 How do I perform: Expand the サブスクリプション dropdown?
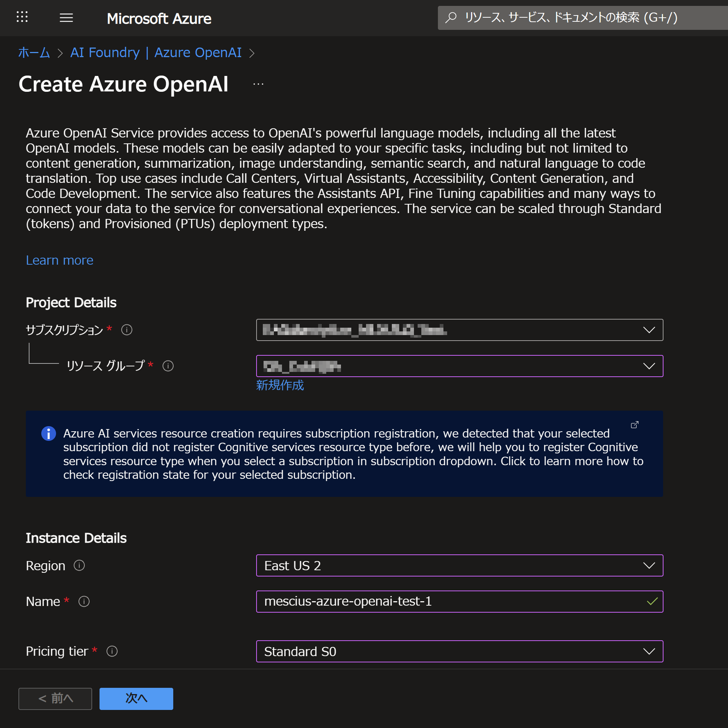[x=460, y=330]
